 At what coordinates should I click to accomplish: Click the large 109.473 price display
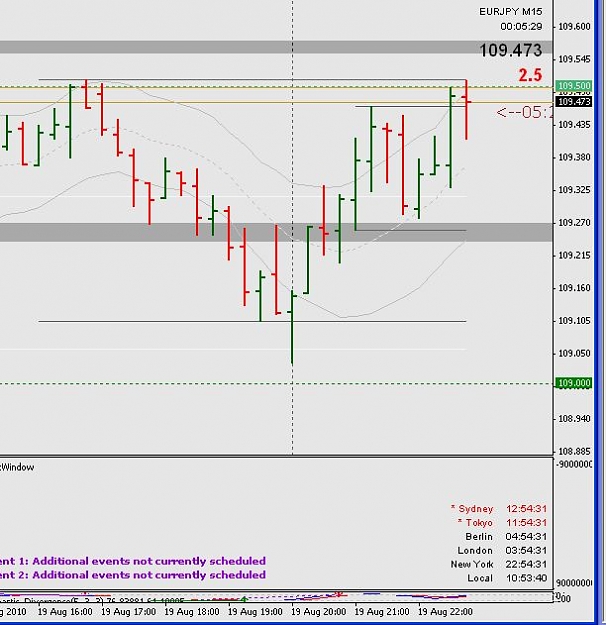511,50
